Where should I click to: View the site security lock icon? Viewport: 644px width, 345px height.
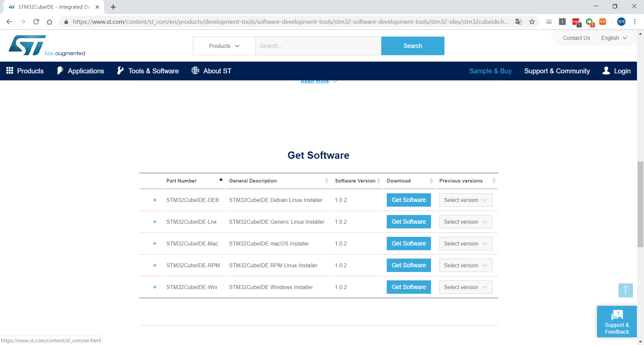pos(66,22)
